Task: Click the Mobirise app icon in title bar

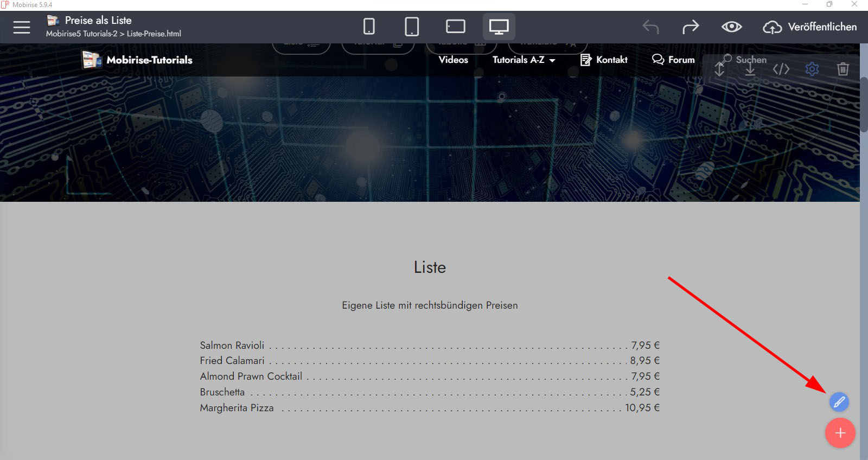Action: pos(5,5)
